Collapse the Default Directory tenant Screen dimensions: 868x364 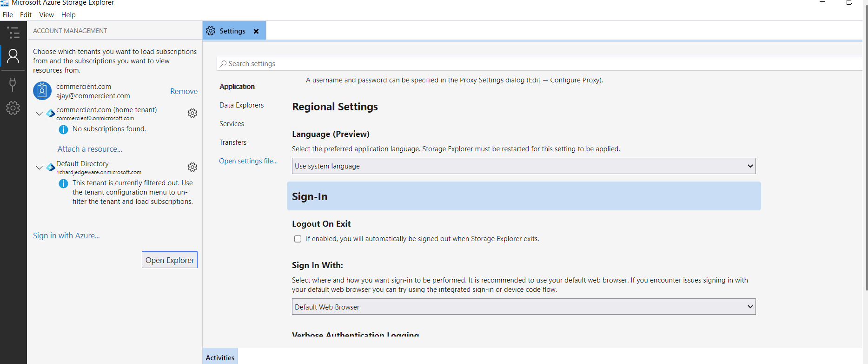(39, 167)
